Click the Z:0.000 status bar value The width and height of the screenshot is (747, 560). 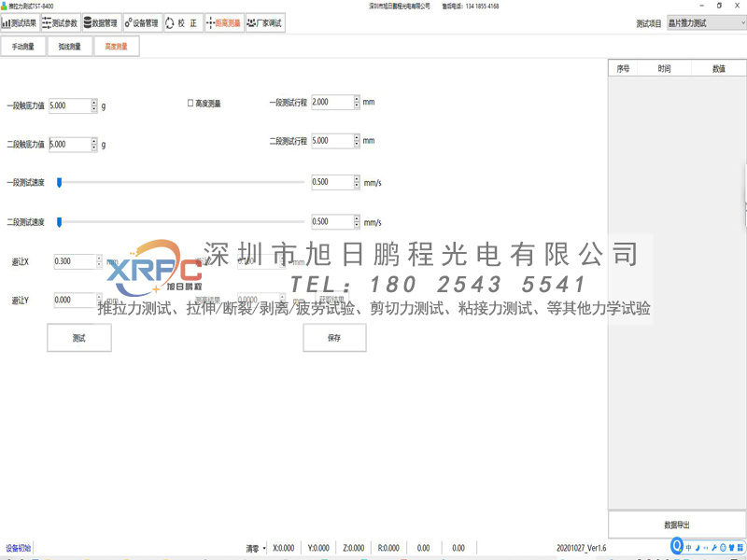pyautogui.click(x=354, y=548)
